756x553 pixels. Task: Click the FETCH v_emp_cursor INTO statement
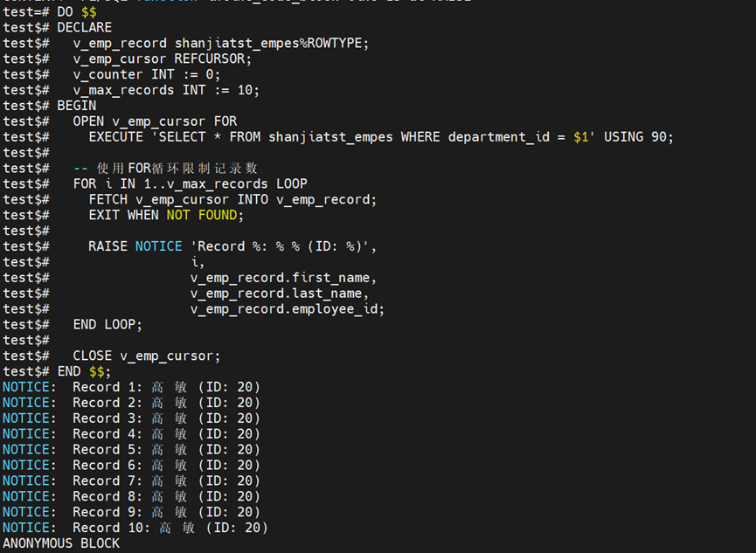232,199
